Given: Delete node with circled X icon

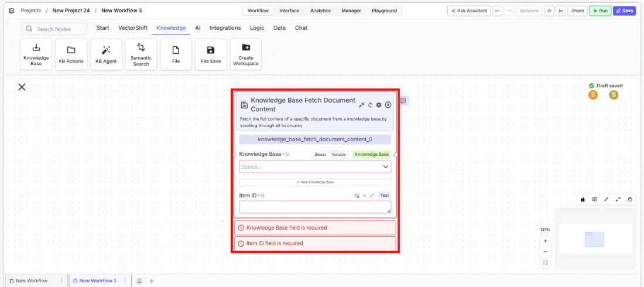Looking at the screenshot, I should tap(388, 105).
